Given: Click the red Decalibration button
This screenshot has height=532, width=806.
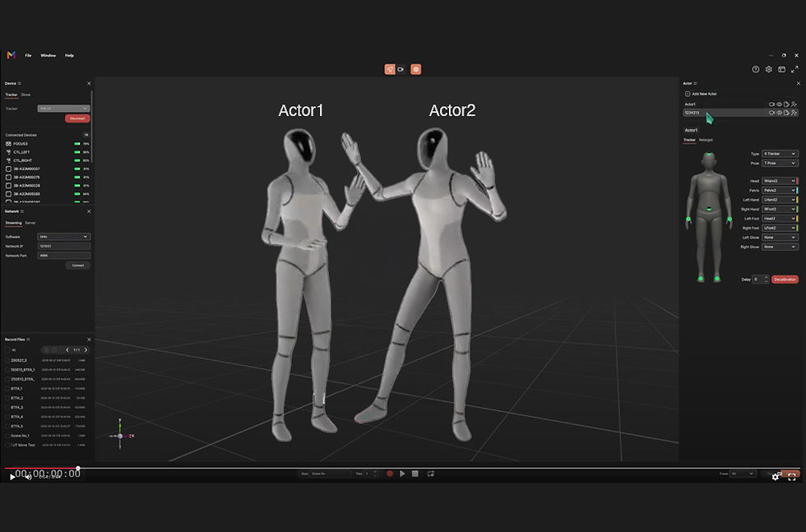Looking at the screenshot, I should [x=785, y=279].
